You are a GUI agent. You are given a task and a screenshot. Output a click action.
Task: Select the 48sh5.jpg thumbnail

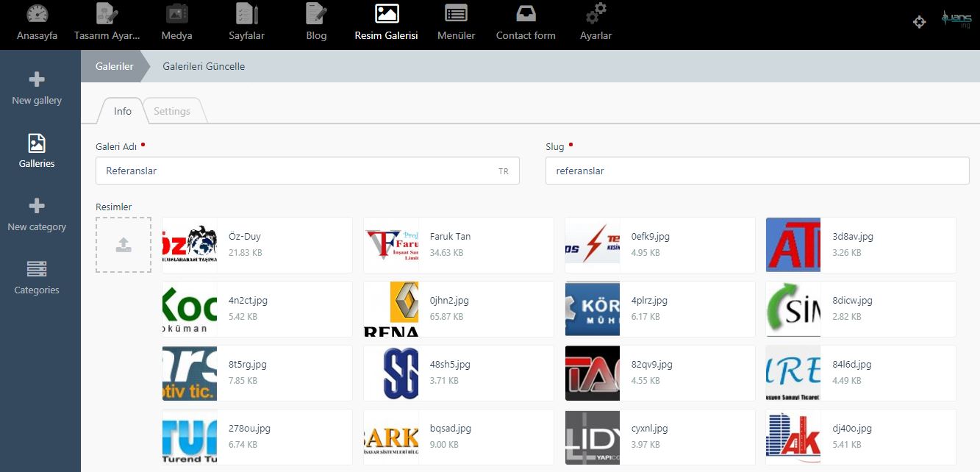coord(391,373)
